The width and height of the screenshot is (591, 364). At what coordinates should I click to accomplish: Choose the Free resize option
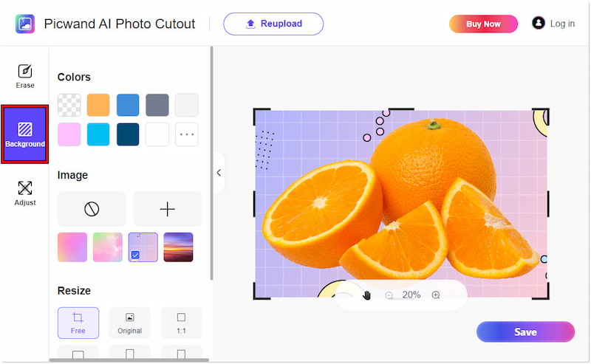point(78,323)
